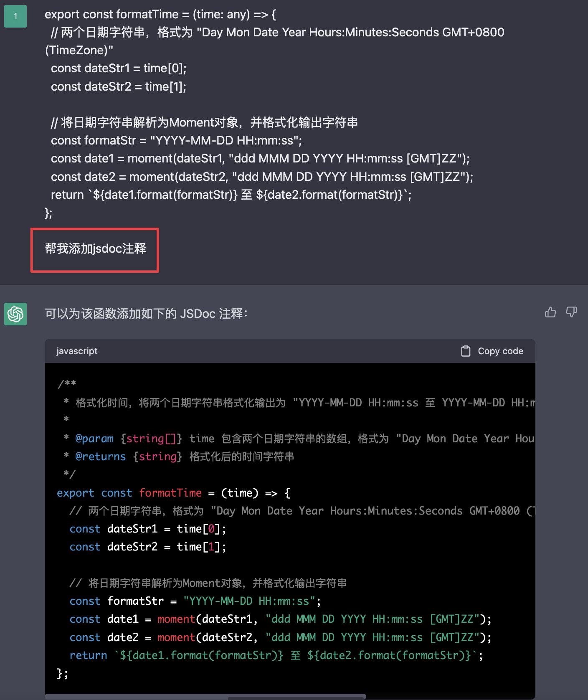588x700 pixels.
Task: Click the {string[]} type in the code block
Action: point(151,439)
